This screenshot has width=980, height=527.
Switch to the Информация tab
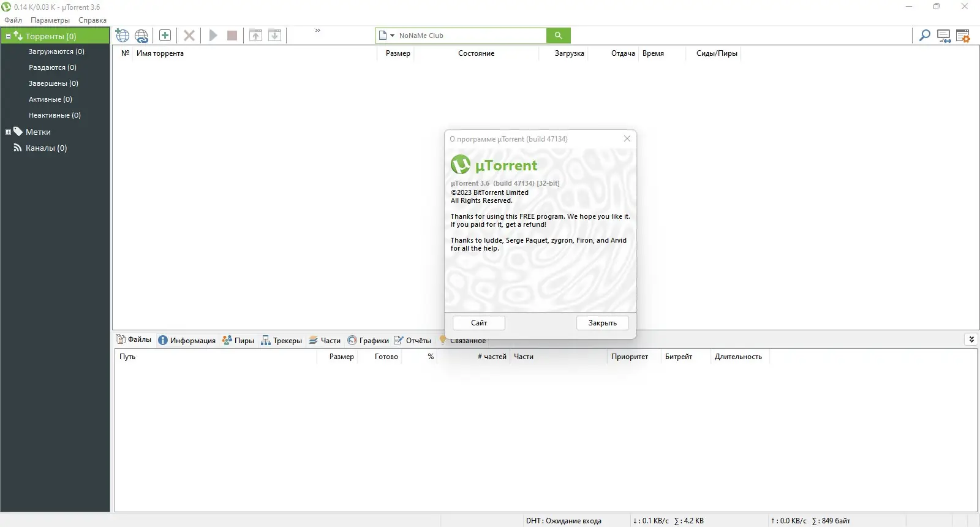tap(187, 340)
